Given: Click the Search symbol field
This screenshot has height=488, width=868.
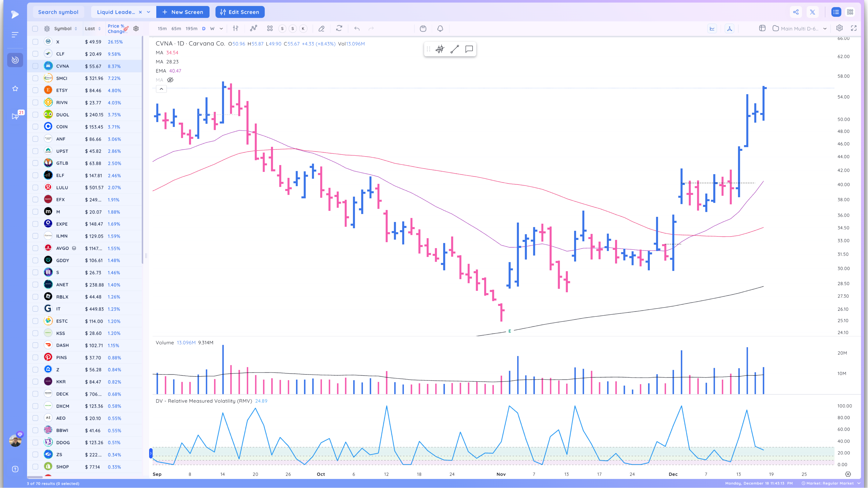Looking at the screenshot, I should (x=58, y=12).
